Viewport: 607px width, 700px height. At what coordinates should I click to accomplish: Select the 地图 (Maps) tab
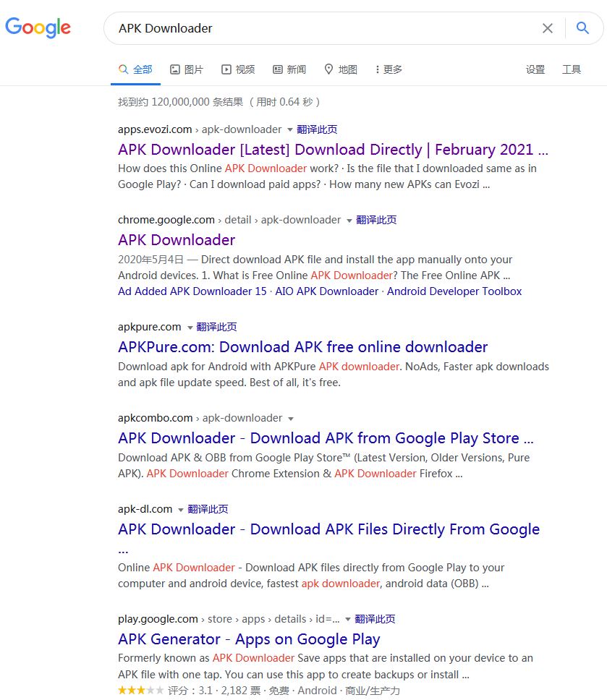click(341, 69)
